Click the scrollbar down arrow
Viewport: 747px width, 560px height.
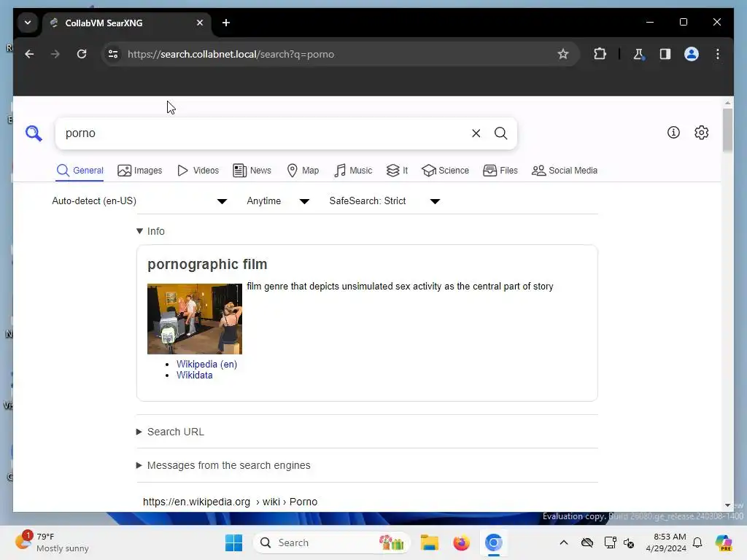click(727, 505)
